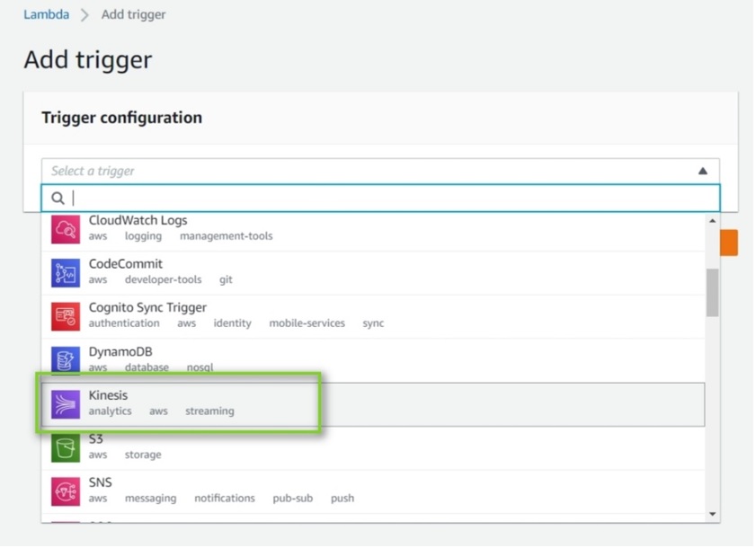Choose CodeCommit from trigger list
Viewport: 756px width, 548px height.
pos(125,263)
